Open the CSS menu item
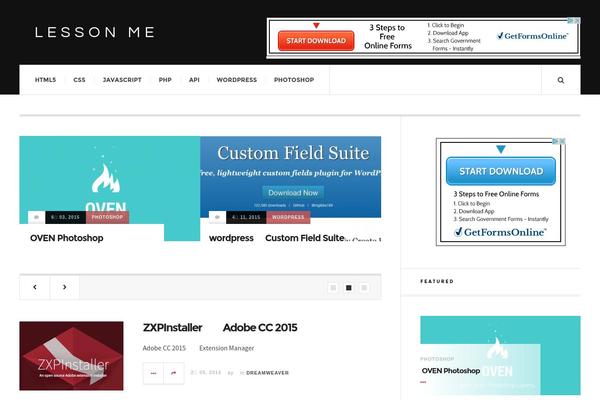This screenshot has width=600, height=400. [x=79, y=80]
